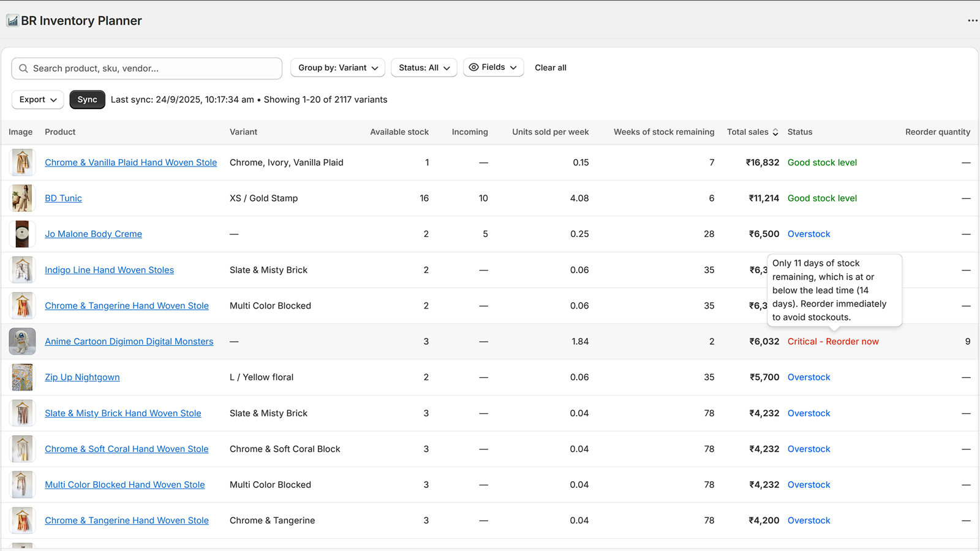Open the Jo Malone Body Creme thumbnail
Viewport: 980px width, 551px height.
22,234
